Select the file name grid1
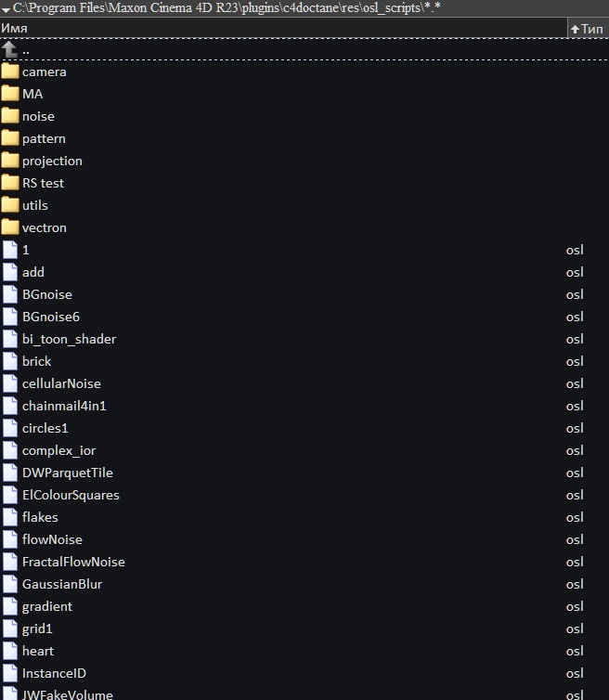Viewport: 609px width, 700px height. (37, 629)
